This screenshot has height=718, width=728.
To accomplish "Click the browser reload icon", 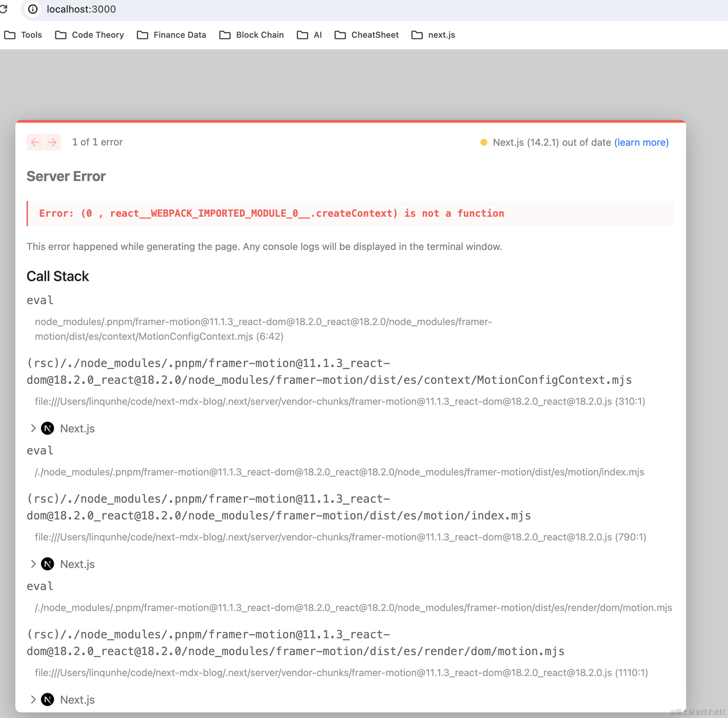I will pyautogui.click(x=3, y=9).
